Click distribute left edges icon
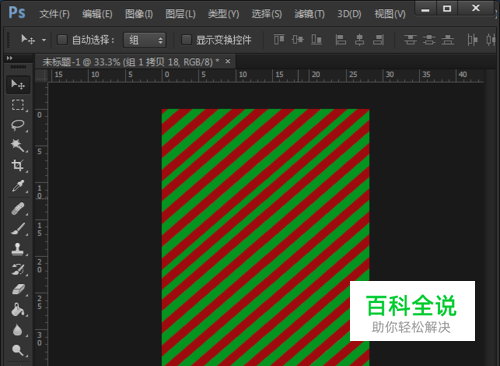 tap(472, 40)
